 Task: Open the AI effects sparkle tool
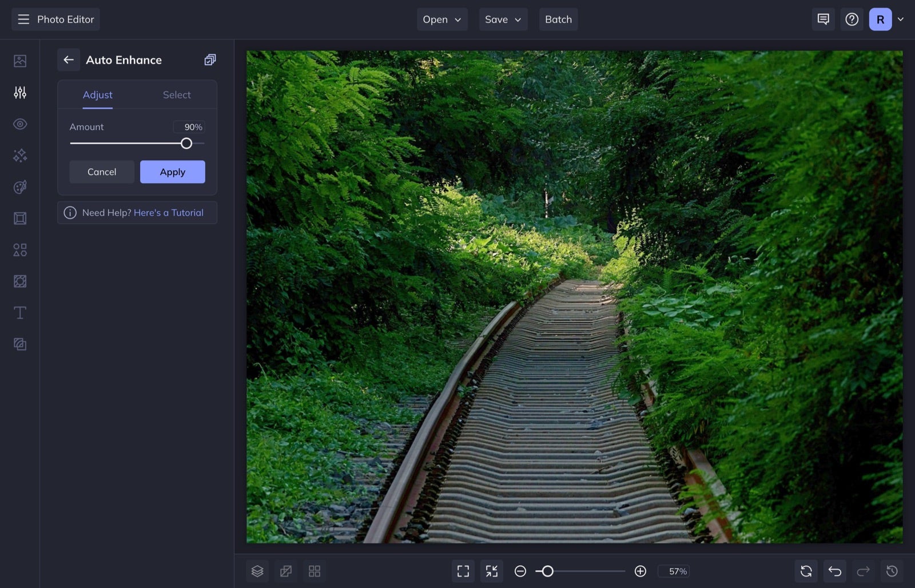pos(20,155)
